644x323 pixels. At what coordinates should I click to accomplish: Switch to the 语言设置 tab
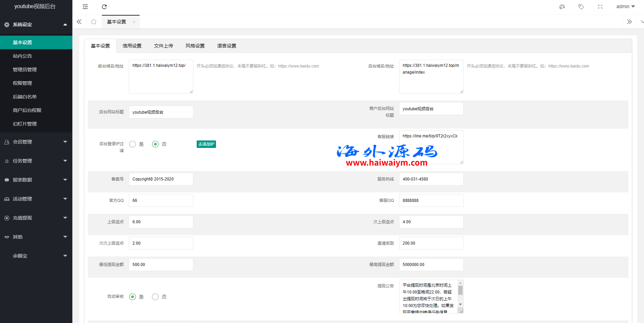(227, 46)
